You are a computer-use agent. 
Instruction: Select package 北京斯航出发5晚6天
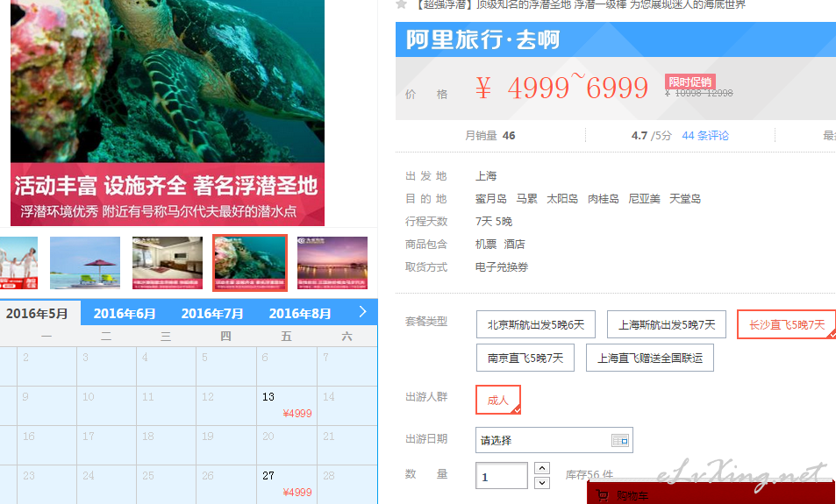click(535, 324)
